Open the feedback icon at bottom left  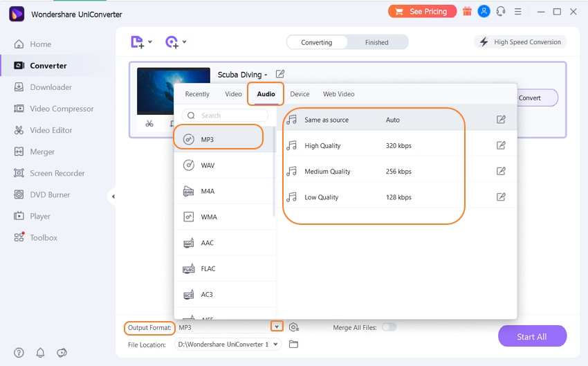point(62,352)
